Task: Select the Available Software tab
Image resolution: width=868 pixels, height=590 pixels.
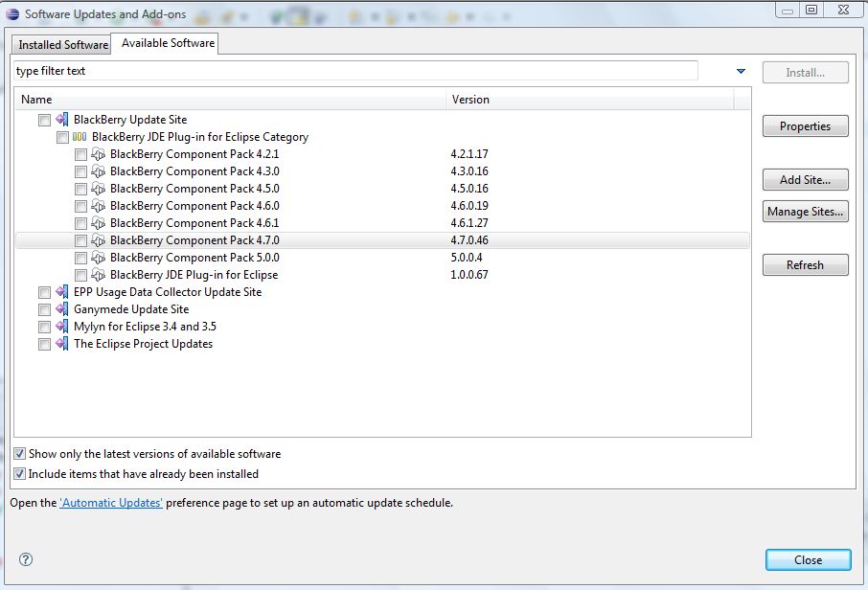Action: [168, 43]
